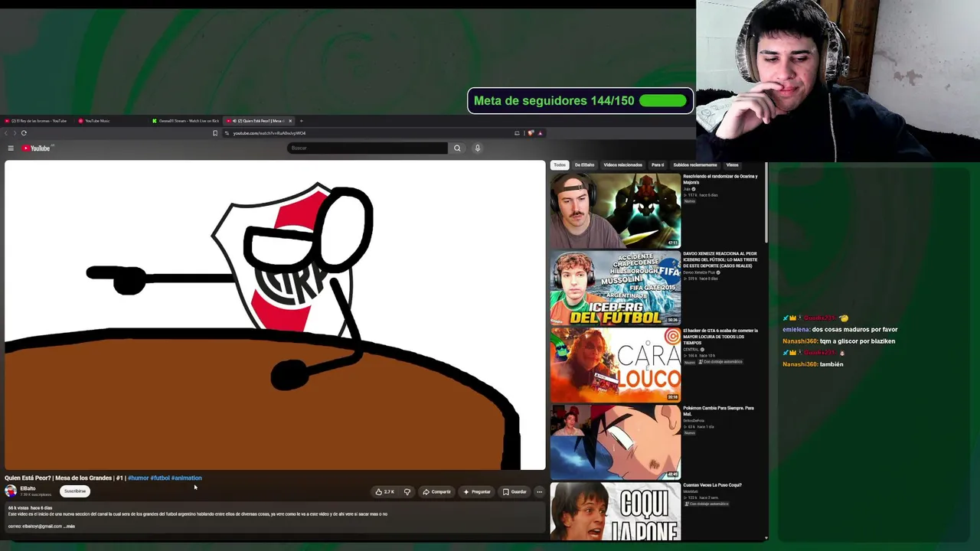Focus the Buscar search field

pyautogui.click(x=367, y=148)
